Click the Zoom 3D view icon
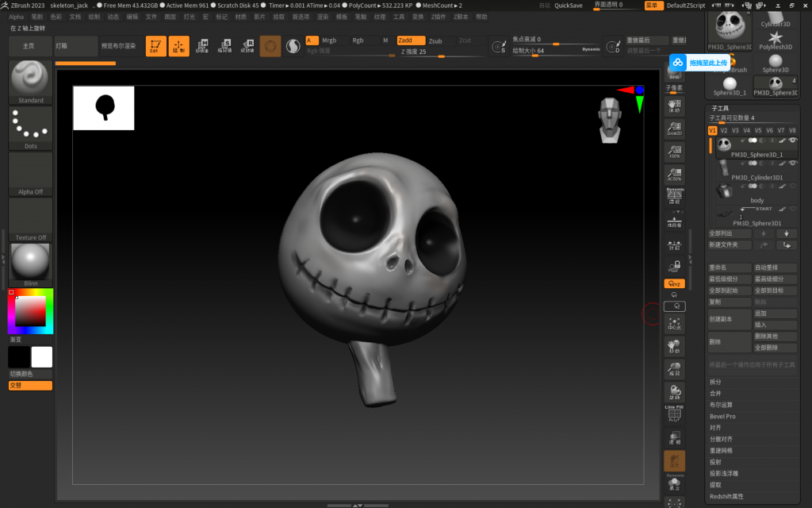The width and height of the screenshot is (812, 508). (674, 370)
